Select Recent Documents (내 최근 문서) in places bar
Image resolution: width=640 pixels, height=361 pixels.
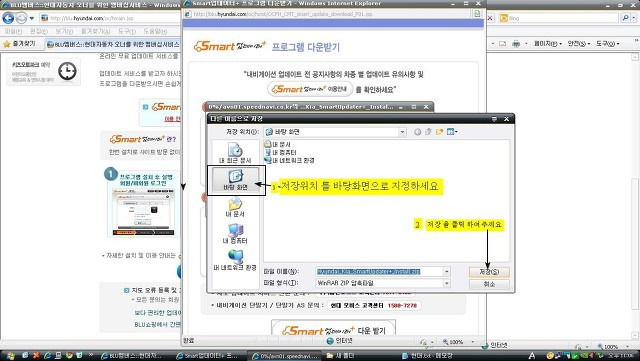click(x=236, y=153)
